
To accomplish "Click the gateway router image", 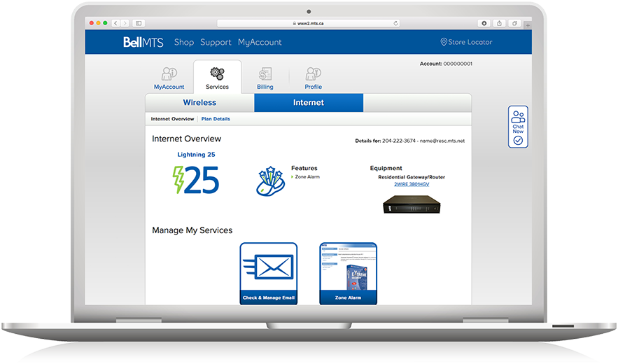I will pos(412,204).
